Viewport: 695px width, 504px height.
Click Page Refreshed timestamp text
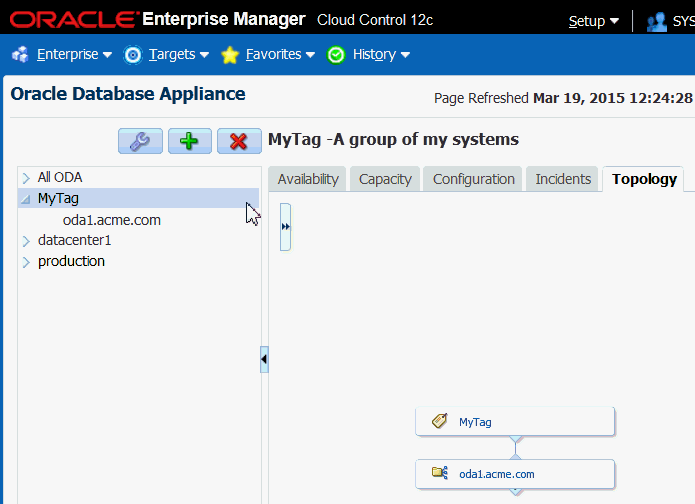[562, 98]
